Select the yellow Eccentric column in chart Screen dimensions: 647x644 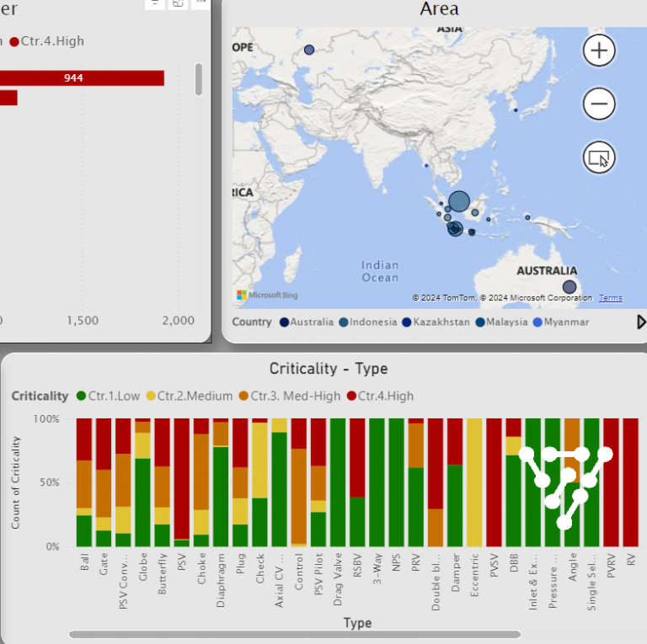point(474,482)
